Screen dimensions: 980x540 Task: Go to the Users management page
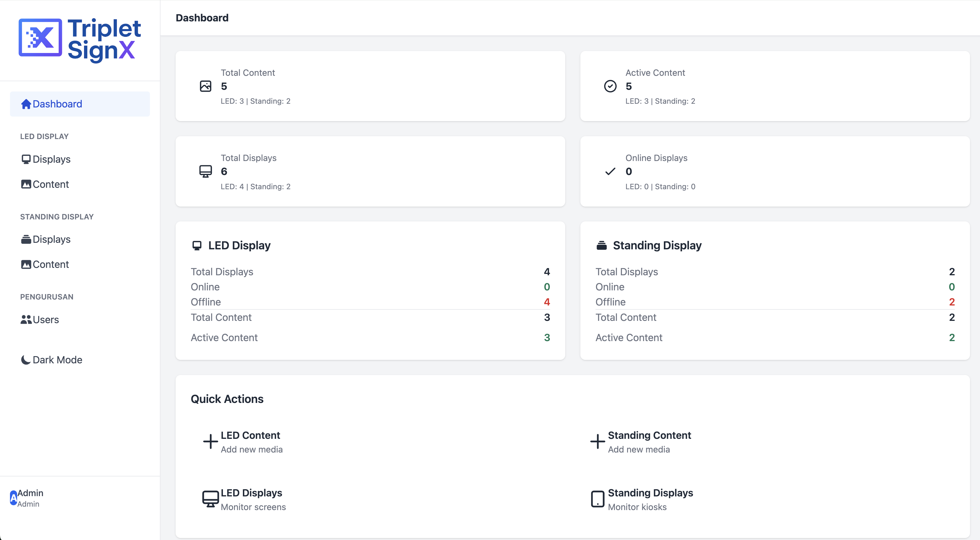46,320
